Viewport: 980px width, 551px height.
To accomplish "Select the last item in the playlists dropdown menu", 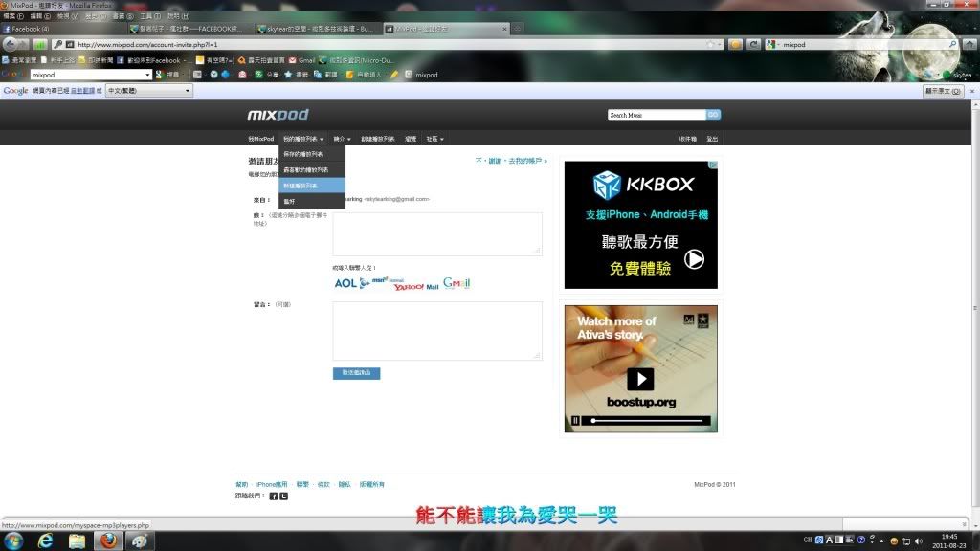I will pyautogui.click(x=312, y=201).
